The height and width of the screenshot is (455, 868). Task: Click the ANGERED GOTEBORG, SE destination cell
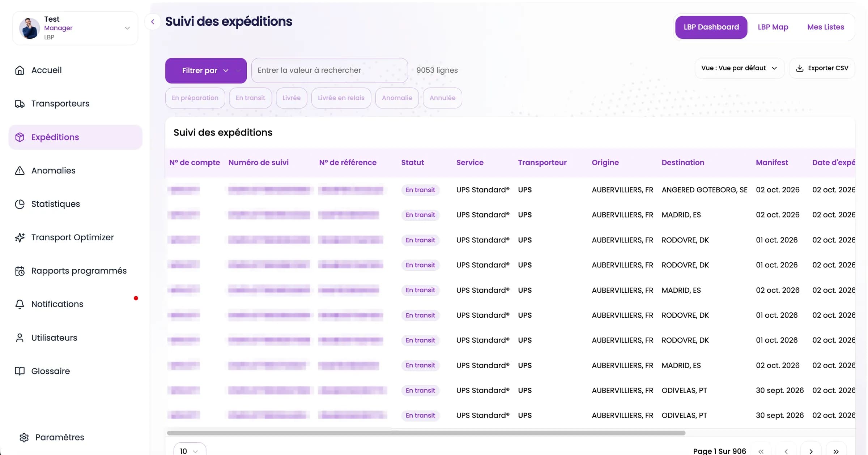pos(704,190)
